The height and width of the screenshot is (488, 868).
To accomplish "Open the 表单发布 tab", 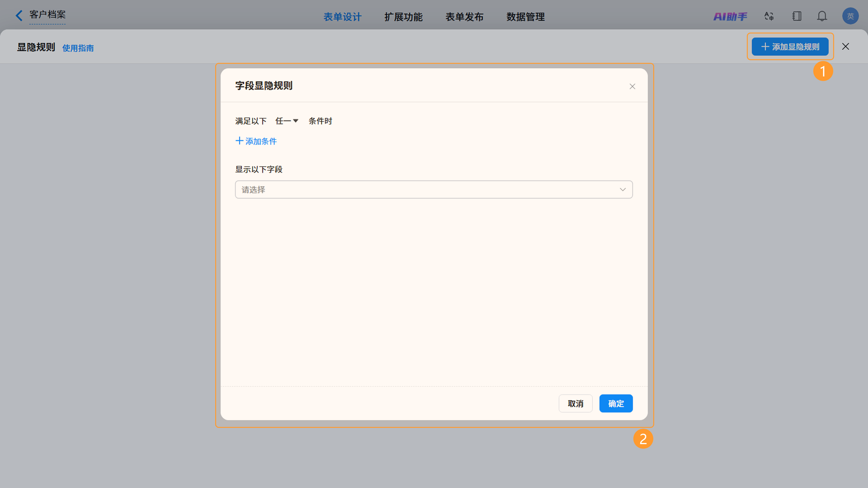I will click(464, 17).
